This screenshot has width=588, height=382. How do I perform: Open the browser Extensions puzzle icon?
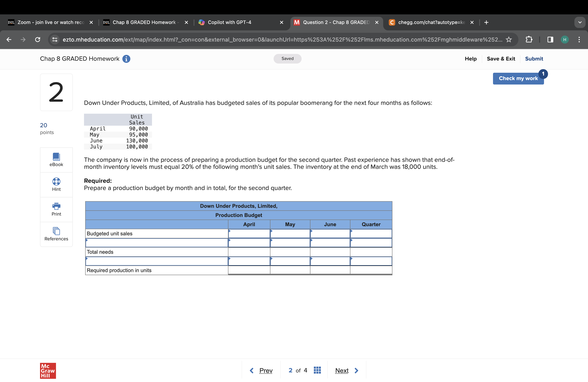tap(529, 40)
